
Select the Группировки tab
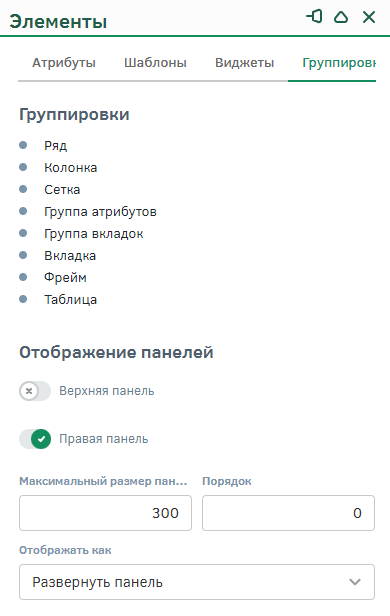pyautogui.click(x=339, y=63)
